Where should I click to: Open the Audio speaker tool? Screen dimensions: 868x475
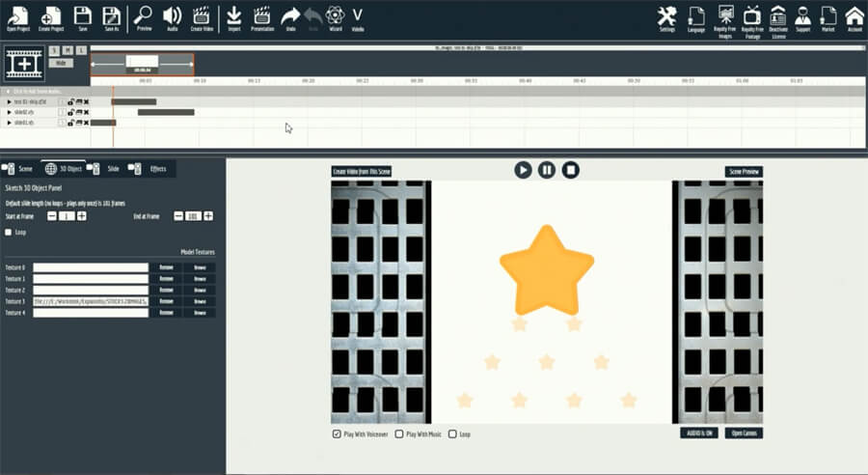173,19
